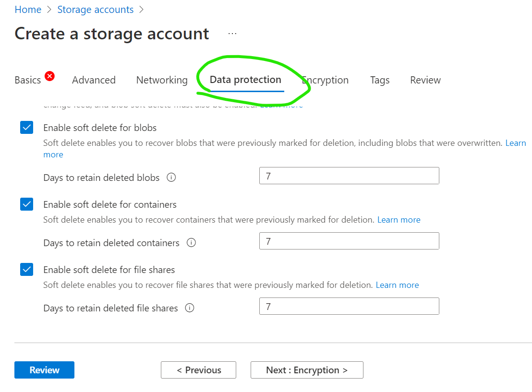Open Learn more link for container soft delete
The width and height of the screenshot is (532, 392).
pyautogui.click(x=399, y=220)
